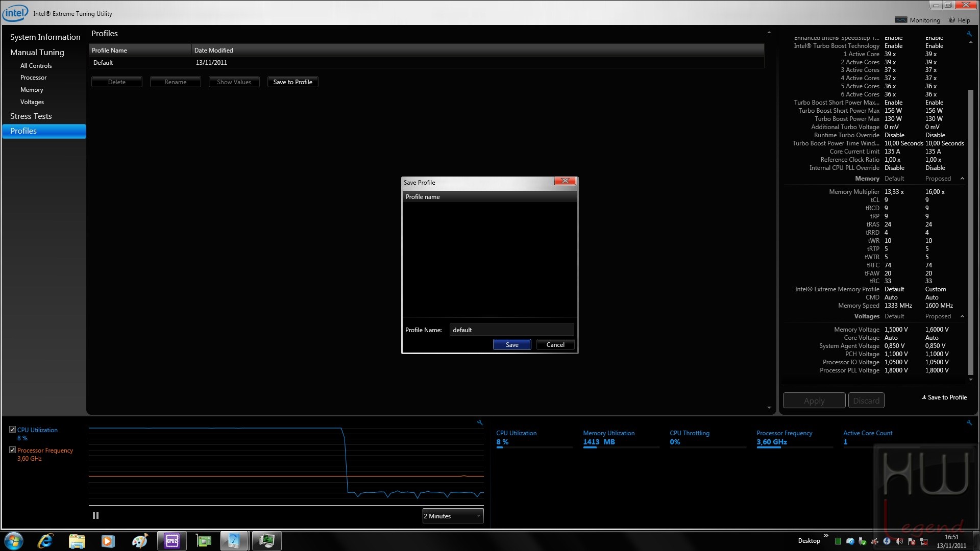Toggle the Processor Frequency graph checkbox
The width and height of the screenshot is (980, 551).
[12, 450]
